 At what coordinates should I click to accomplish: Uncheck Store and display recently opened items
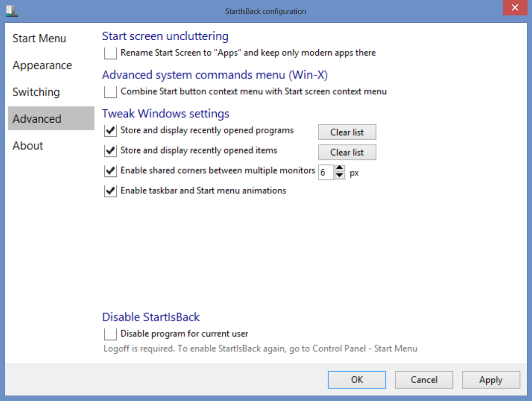pos(110,151)
